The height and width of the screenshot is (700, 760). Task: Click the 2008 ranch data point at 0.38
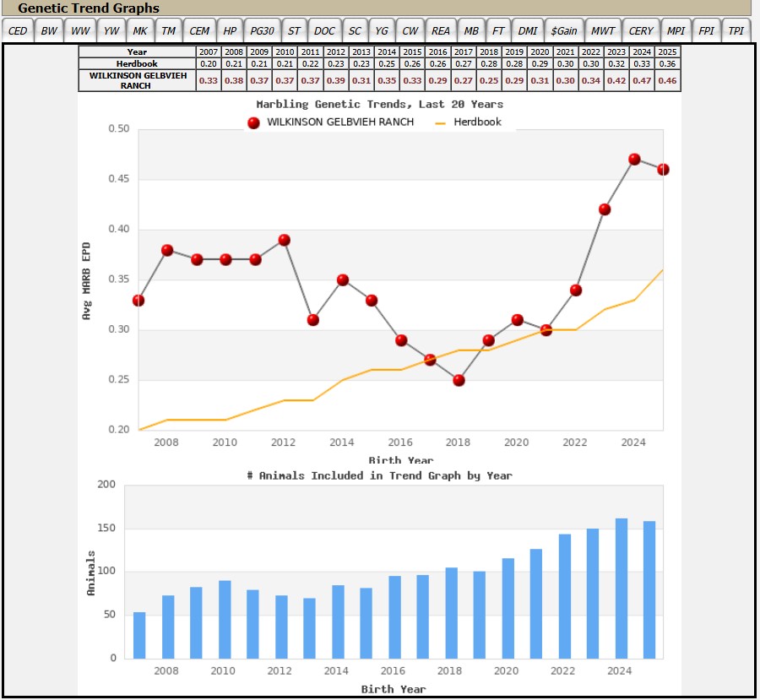pyautogui.click(x=167, y=250)
